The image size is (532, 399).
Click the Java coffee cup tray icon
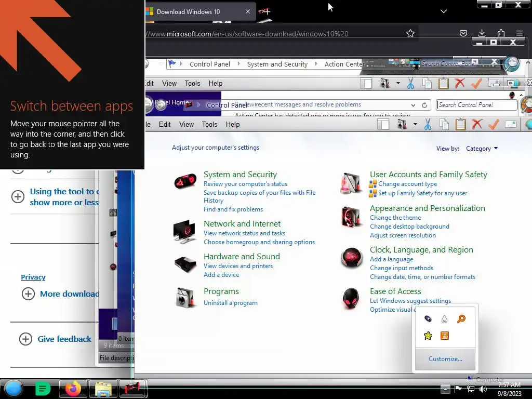coord(445,336)
